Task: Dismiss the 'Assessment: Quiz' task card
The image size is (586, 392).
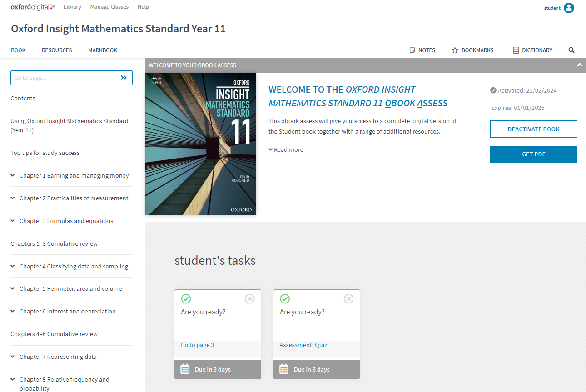Action: [348, 298]
